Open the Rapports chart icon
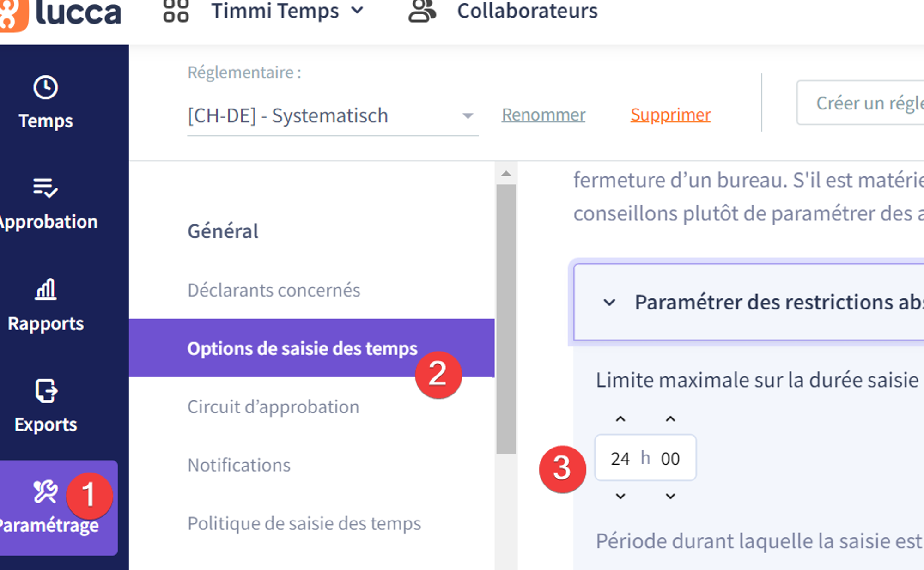 [45, 289]
